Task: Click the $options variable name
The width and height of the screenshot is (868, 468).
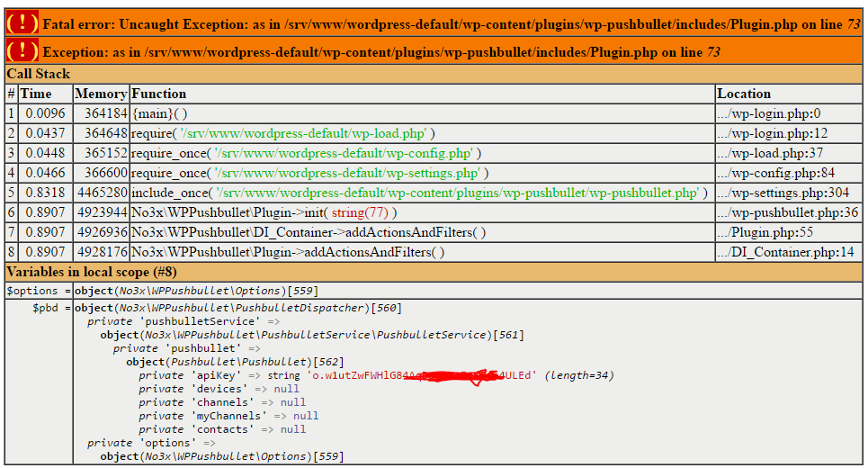Action: [x=32, y=291]
